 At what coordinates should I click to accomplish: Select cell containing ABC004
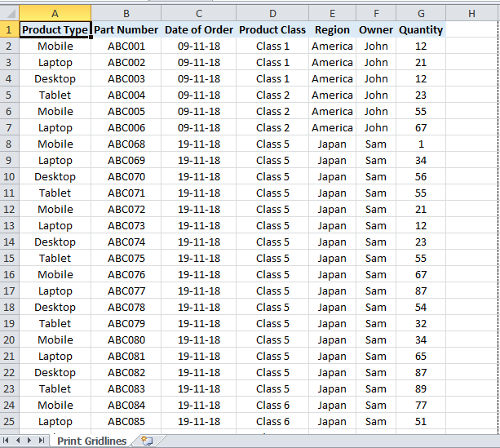126,95
